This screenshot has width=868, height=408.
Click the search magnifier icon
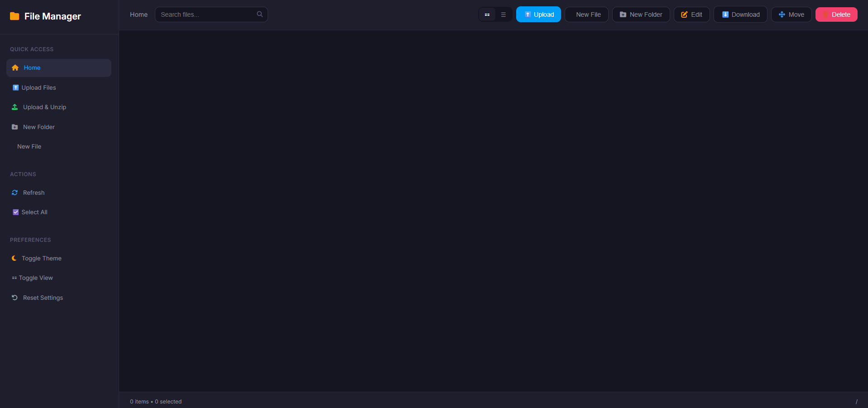(259, 14)
